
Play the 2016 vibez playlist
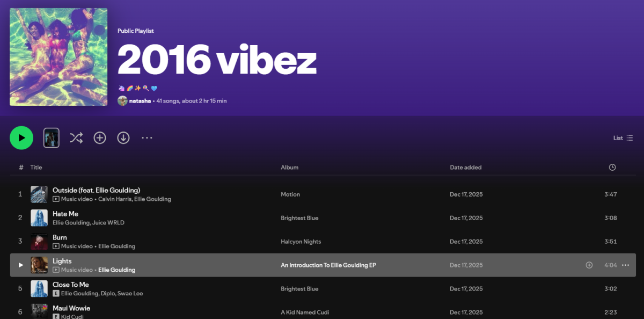[21, 138]
